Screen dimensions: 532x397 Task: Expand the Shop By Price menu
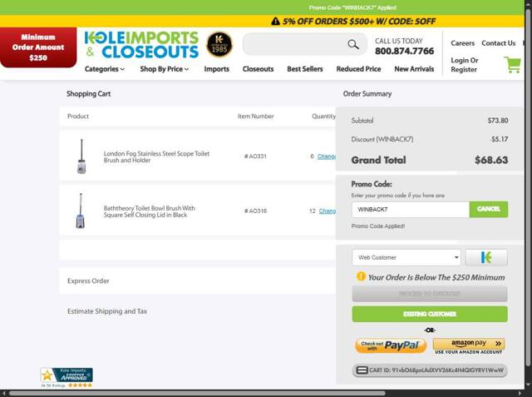click(165, 69)
